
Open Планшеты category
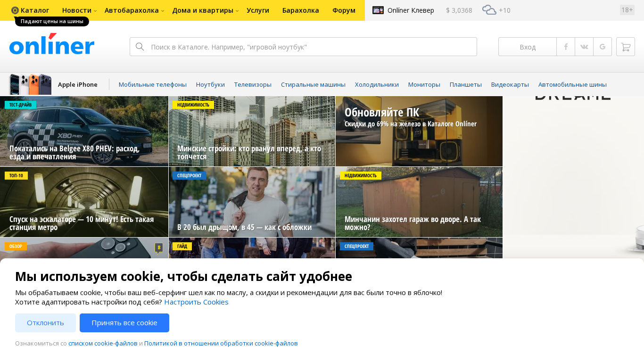(466, 84)
